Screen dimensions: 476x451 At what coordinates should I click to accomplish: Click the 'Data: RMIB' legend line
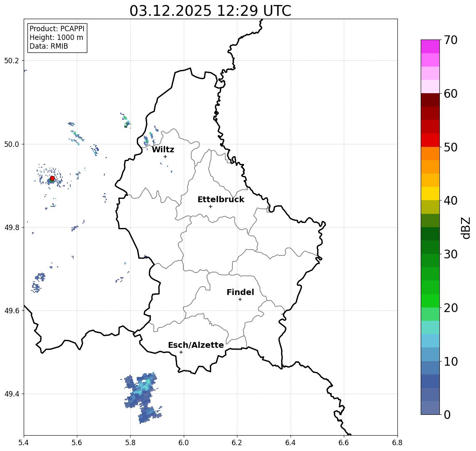tap(49, 46)
